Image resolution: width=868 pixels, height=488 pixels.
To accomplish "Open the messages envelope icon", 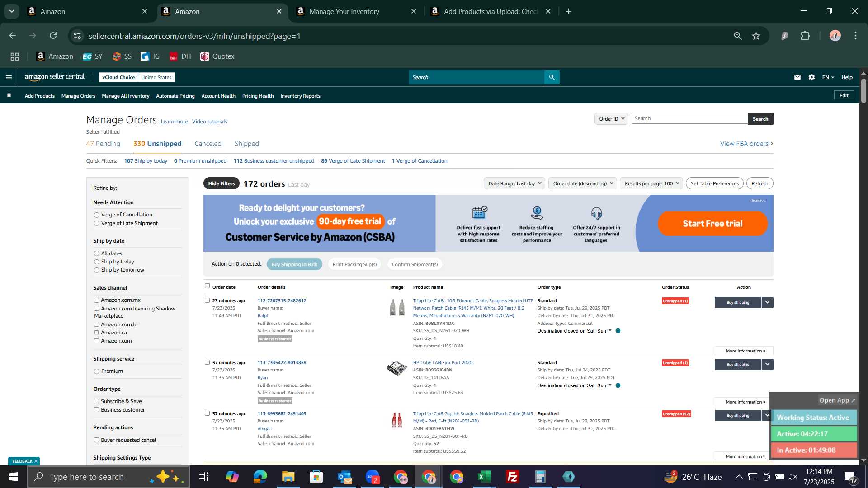I will [x=797, y=77].
